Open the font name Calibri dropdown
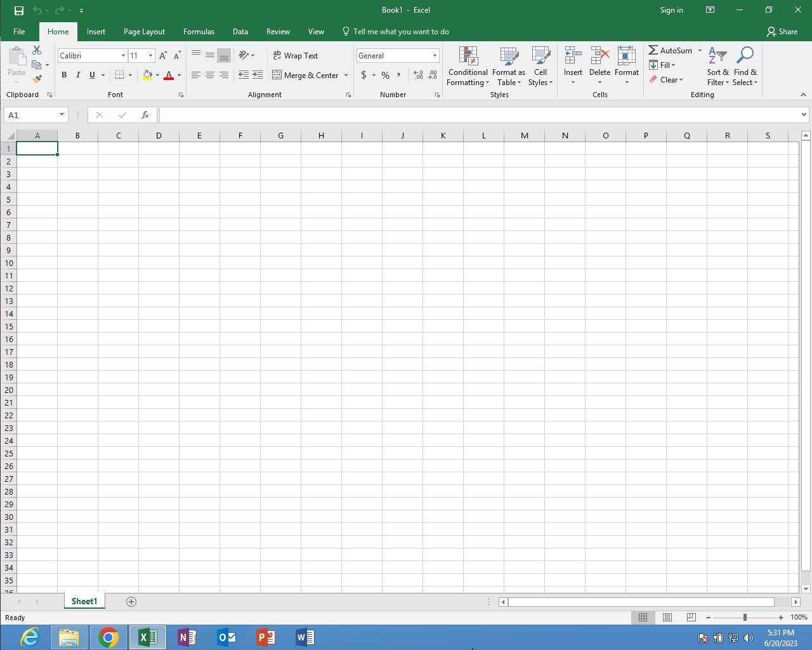The width and height of the screenshot is (812, 650). click(x=123, y=56)
